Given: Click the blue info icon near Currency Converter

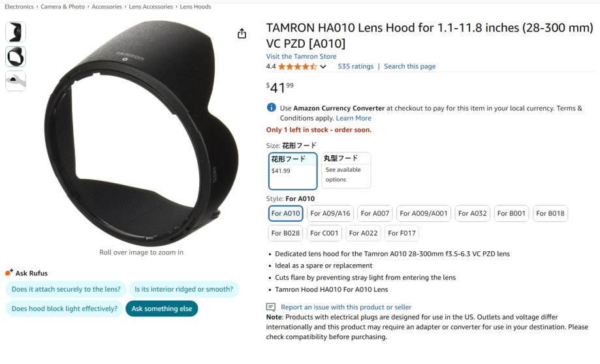Looking at the screenshot, I should pyautogui.click(x=272, y=108).
